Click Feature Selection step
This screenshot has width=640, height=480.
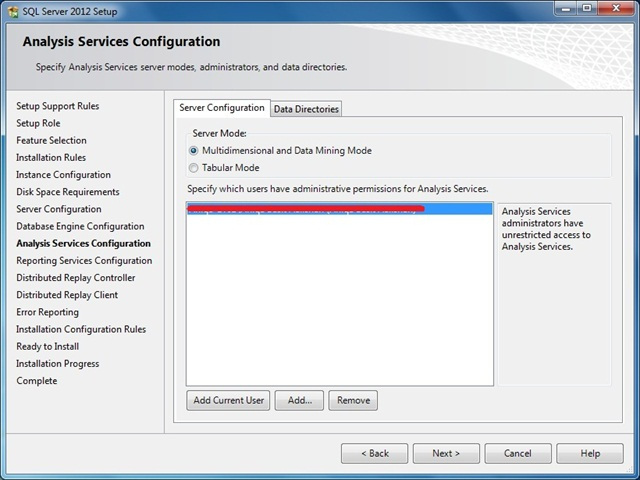(51, 140)
